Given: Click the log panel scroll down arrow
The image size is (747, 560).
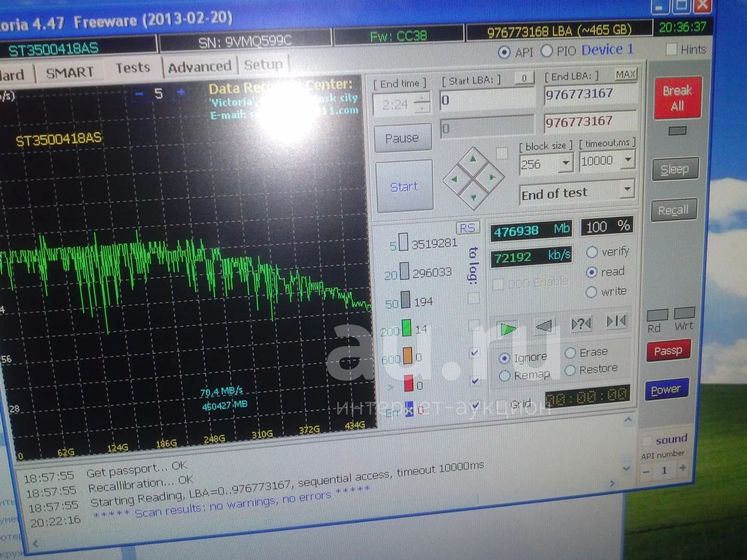Looking at the screenshot, I should [626, 469].
